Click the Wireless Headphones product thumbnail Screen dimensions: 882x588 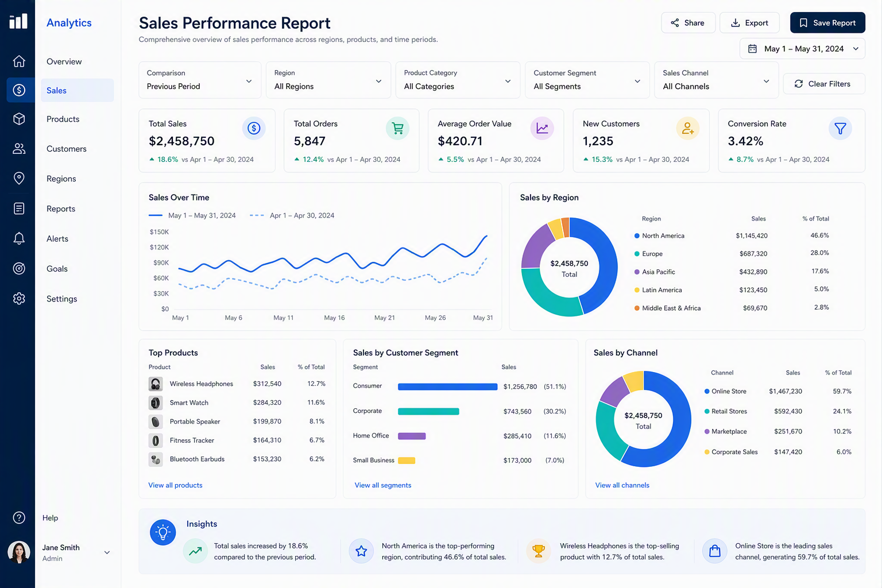coord(156,384)
